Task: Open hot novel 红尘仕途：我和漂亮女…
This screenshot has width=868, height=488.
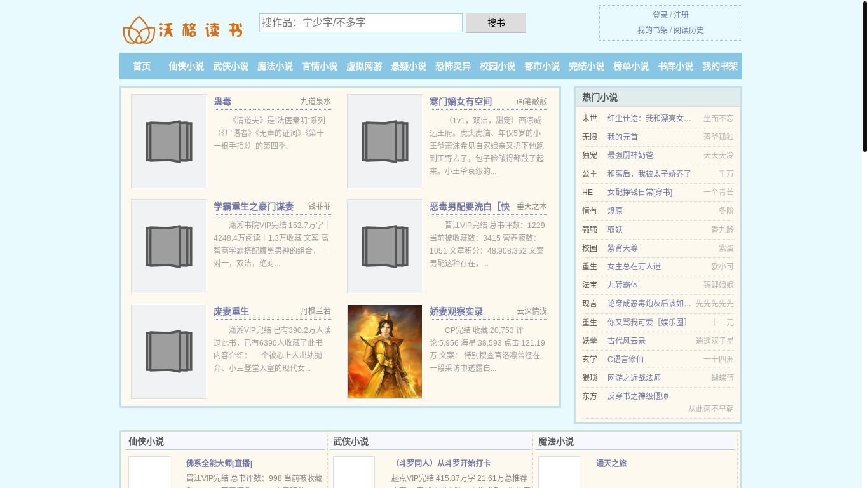Action: pyautogui.click(x=649, y=118)
